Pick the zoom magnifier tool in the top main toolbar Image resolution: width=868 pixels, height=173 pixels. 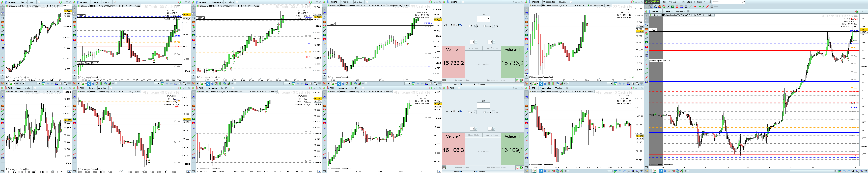pos(655,6)
